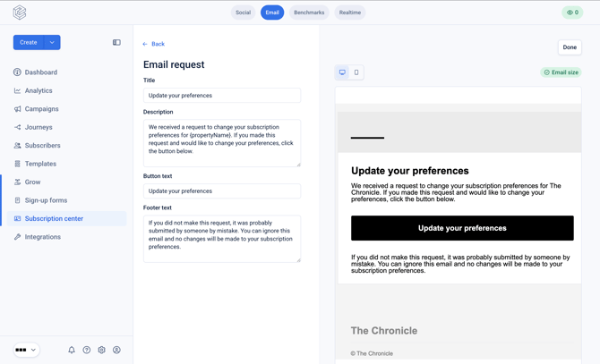Click the Title input field
Viewport: 600px width, 364px height.
(x=222, y=96)
